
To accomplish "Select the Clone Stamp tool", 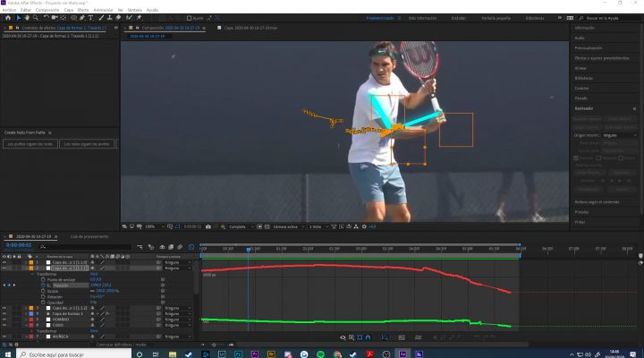I will pyautogui.click(x=110, y=18).
